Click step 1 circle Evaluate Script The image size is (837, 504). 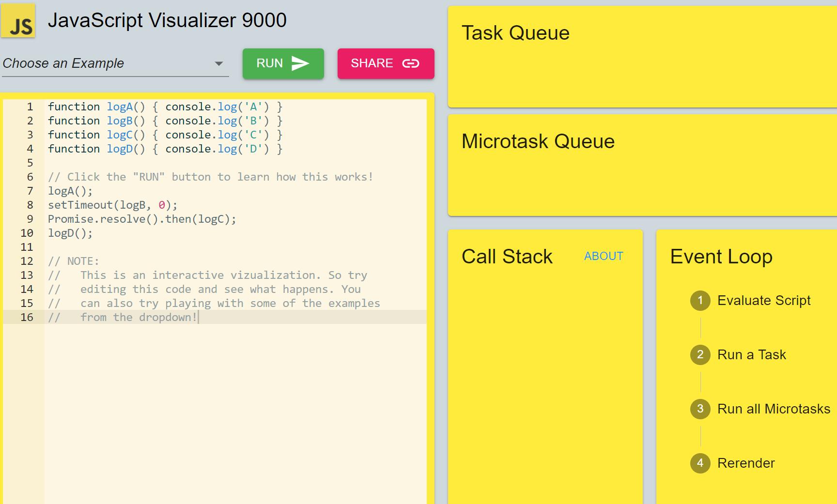tap(700, 301)
